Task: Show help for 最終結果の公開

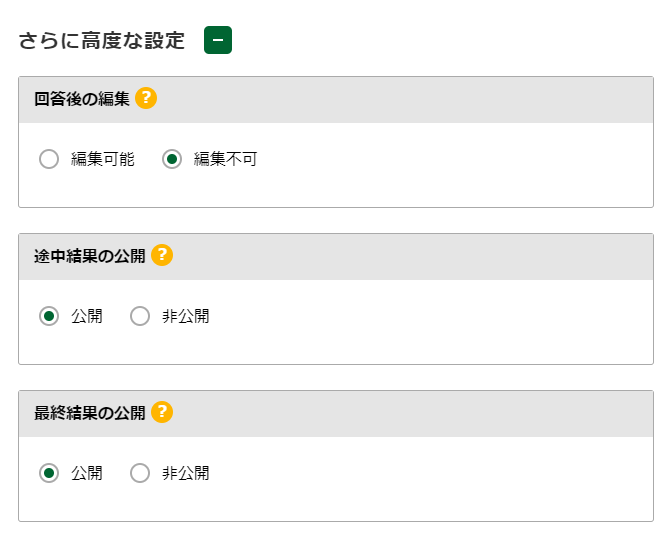Action: [162, 412]
